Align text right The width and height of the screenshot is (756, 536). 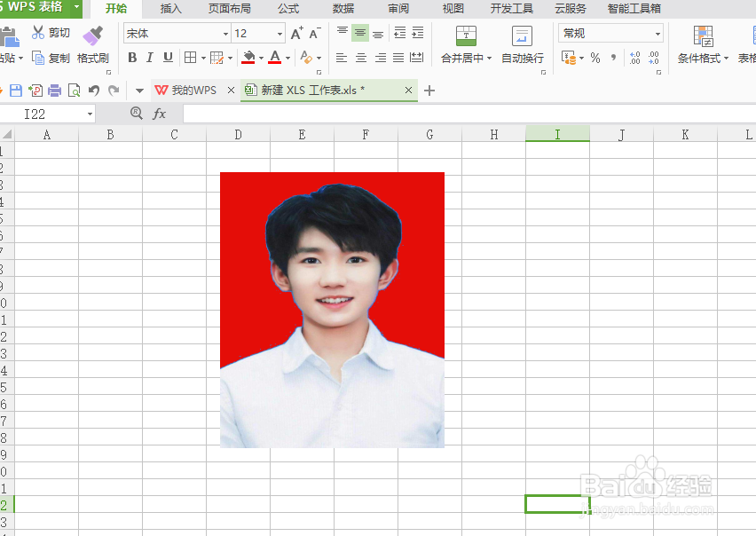[381, 58]
